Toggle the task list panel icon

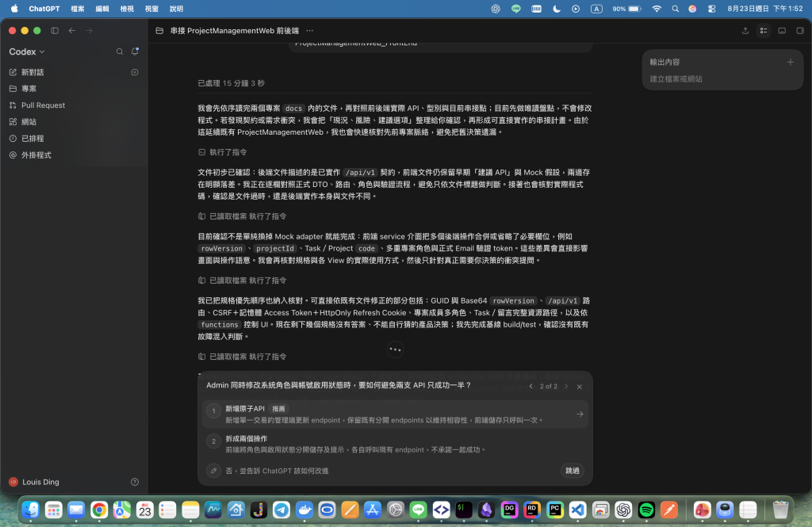(x=764, y=31)
